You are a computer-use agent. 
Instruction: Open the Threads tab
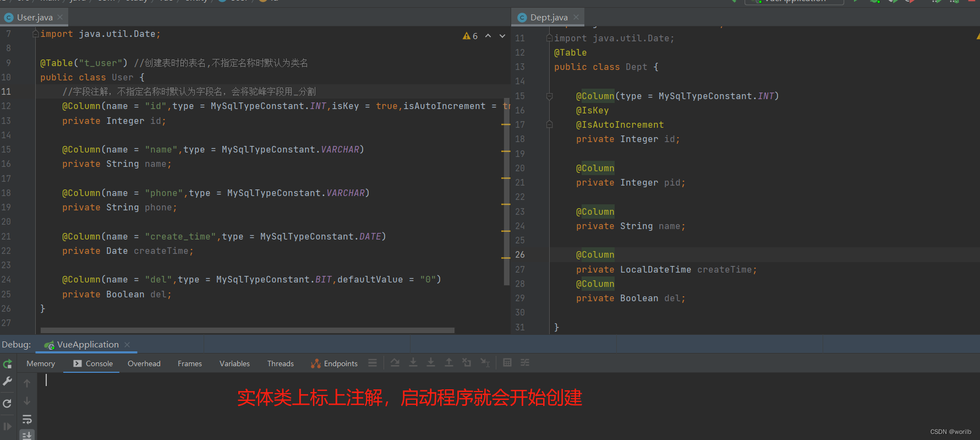pyautogui.click(x=281, y=363)
